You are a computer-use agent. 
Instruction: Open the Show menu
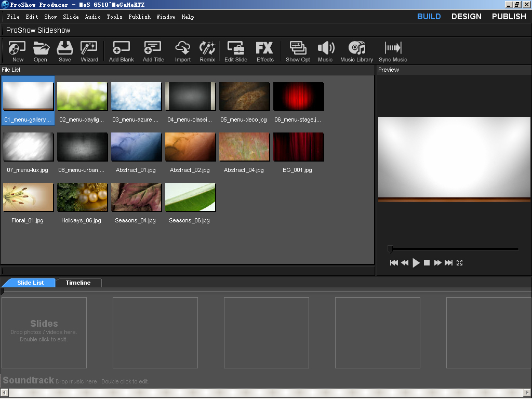point(50,17)
